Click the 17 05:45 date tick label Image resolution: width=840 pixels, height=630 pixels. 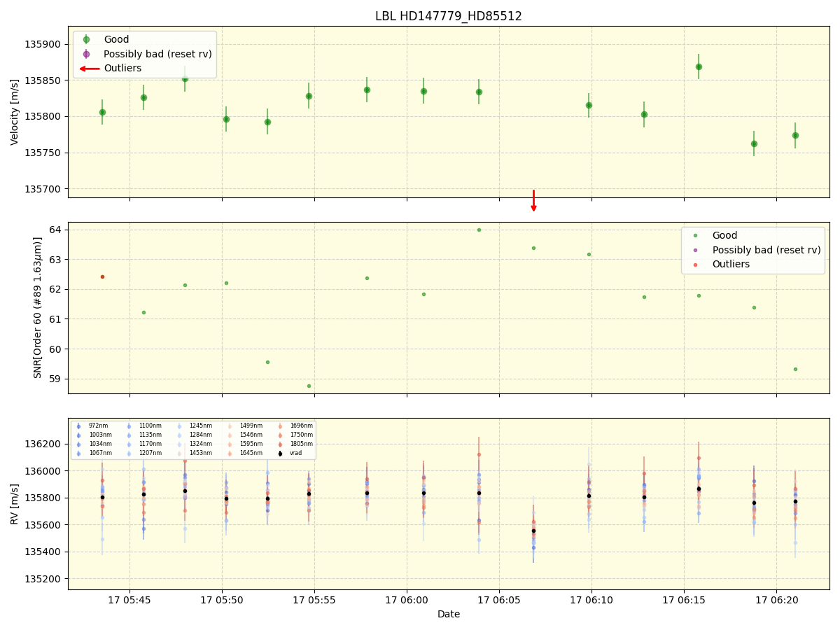click(x=129, y=600)
